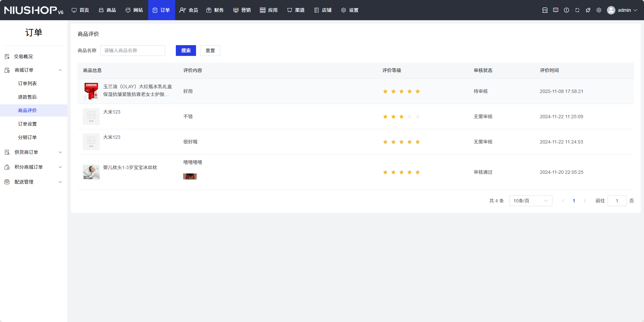Open the gear icon beside admin avatar
644x322 pixels.
[599, 10]
